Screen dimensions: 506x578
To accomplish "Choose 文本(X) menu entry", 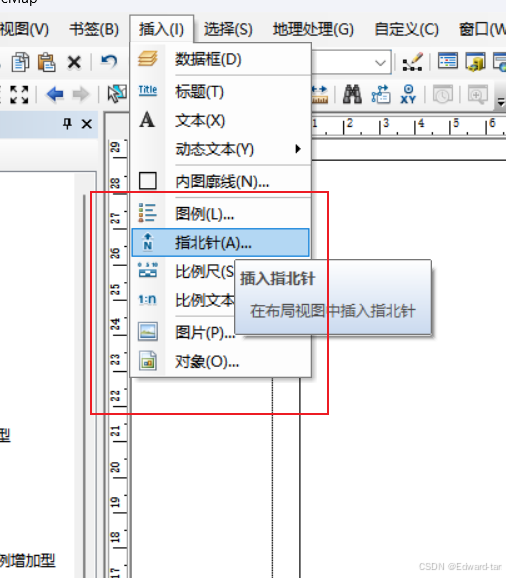I will [220, 121].
